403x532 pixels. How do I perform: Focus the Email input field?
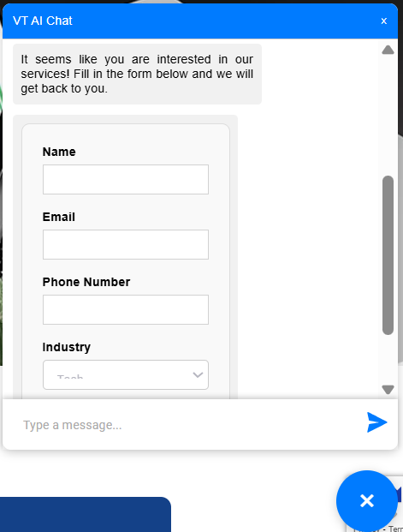click(126, 245)
